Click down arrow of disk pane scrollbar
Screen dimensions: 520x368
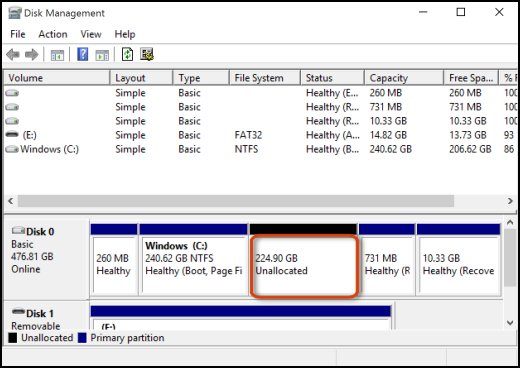click(510, 323)
